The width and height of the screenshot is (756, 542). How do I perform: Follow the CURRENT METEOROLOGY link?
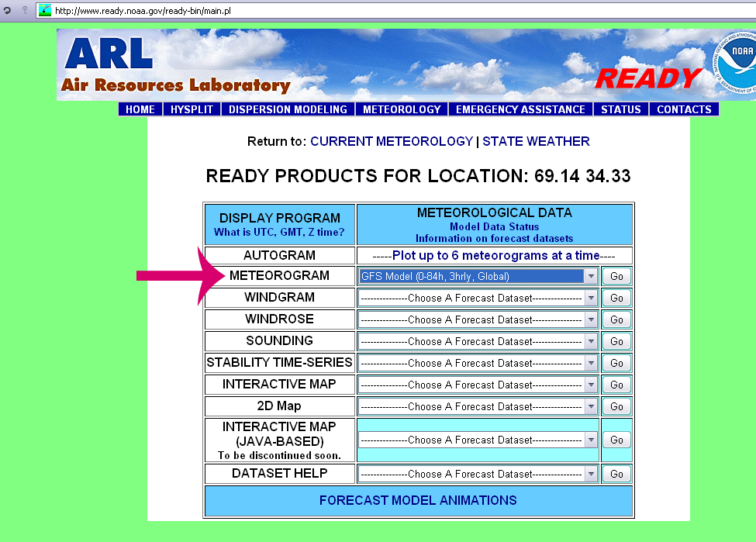(392, 141)
